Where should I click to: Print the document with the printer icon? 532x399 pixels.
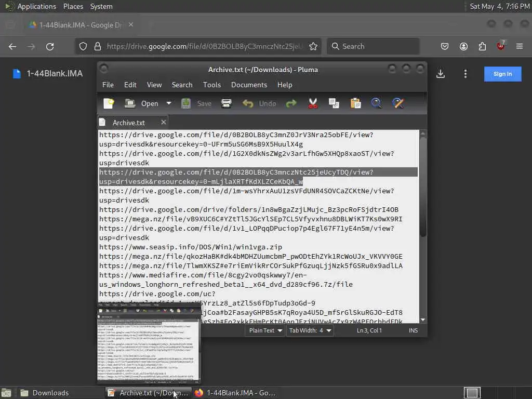[x=227, y=103]
